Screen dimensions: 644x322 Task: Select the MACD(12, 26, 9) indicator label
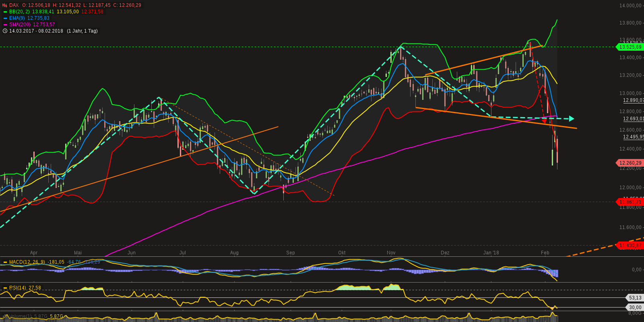point(27,262)
